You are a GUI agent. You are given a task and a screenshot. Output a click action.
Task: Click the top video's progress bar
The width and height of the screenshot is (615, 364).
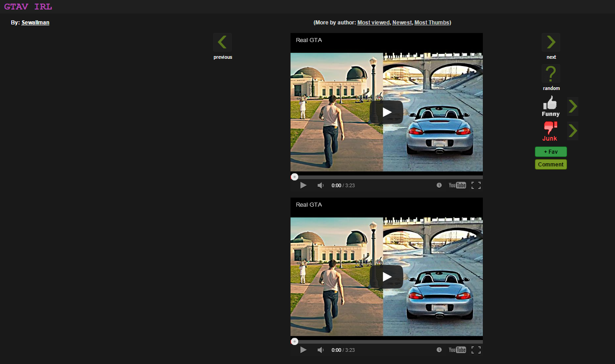coord(386,177)
